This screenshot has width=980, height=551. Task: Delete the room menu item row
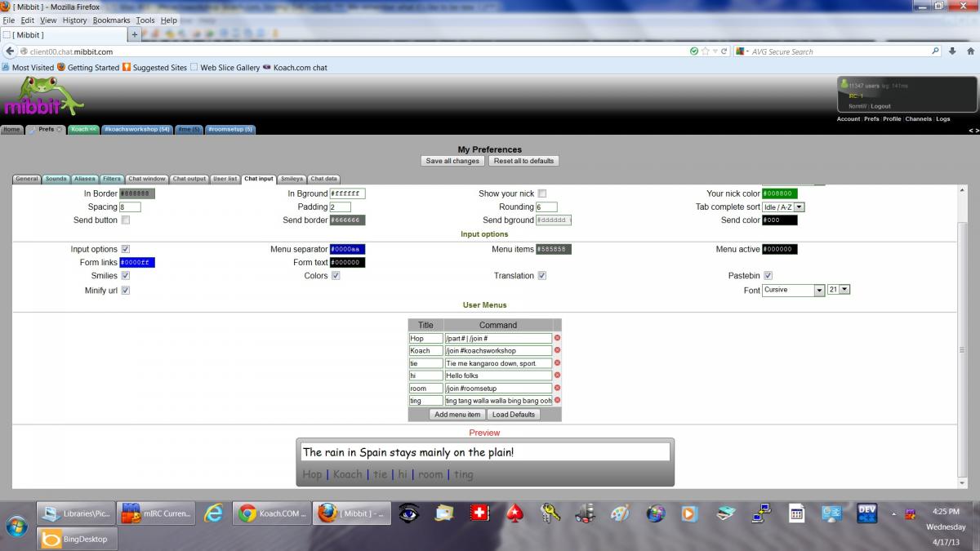(x=558, y=388)
